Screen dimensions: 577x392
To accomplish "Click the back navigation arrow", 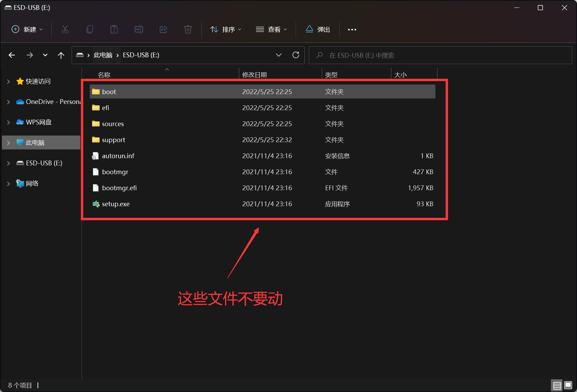I will [12, 55].
